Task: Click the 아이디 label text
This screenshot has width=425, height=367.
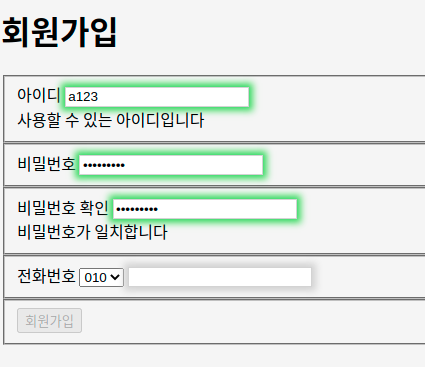Action: tap(39, 95)
